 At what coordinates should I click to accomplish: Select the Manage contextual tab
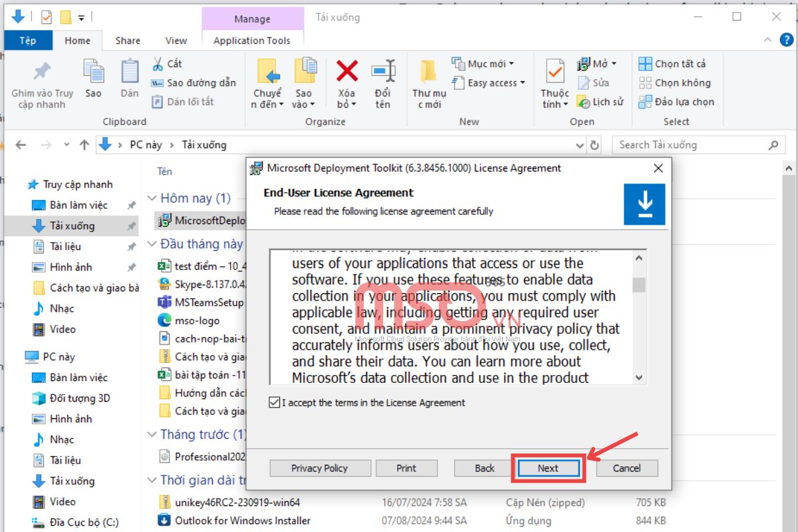pyautogui.click(x=252, y=19)
